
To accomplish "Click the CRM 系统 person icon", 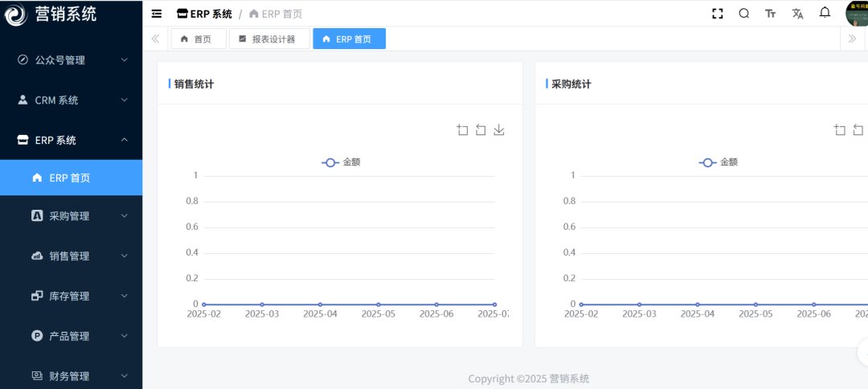I will point(23,100).
